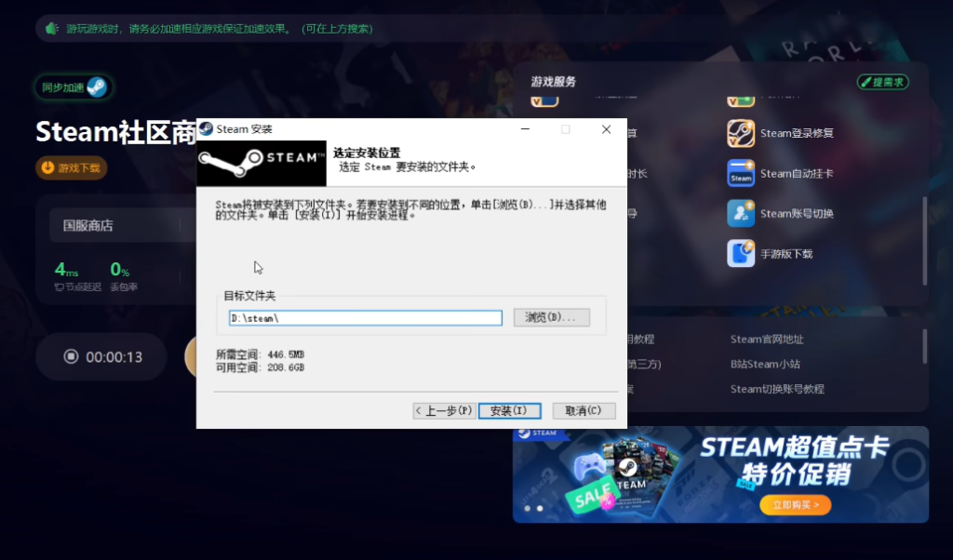This screenshot has width=953, height=560.
Task: Click the 目标文件夹 group label
Action: (x=249, y=296)
